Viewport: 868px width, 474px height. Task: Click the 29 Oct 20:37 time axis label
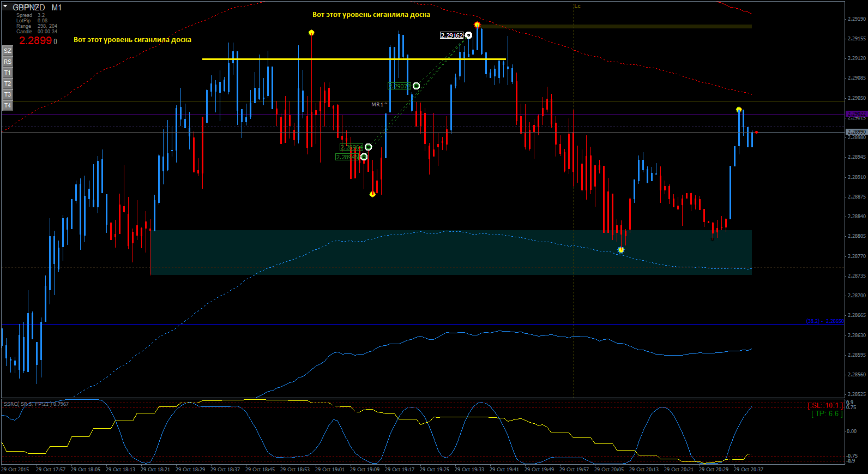click(749, 470)
